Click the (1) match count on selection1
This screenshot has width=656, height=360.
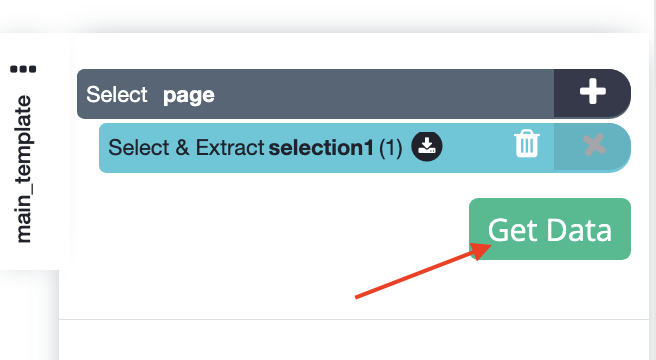point(391,147)
